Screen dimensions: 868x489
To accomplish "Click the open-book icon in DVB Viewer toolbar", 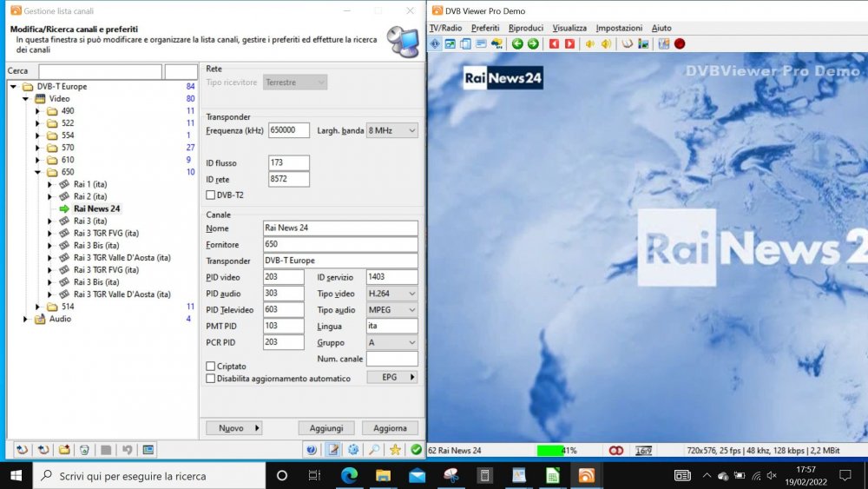I will click(628, 43).
